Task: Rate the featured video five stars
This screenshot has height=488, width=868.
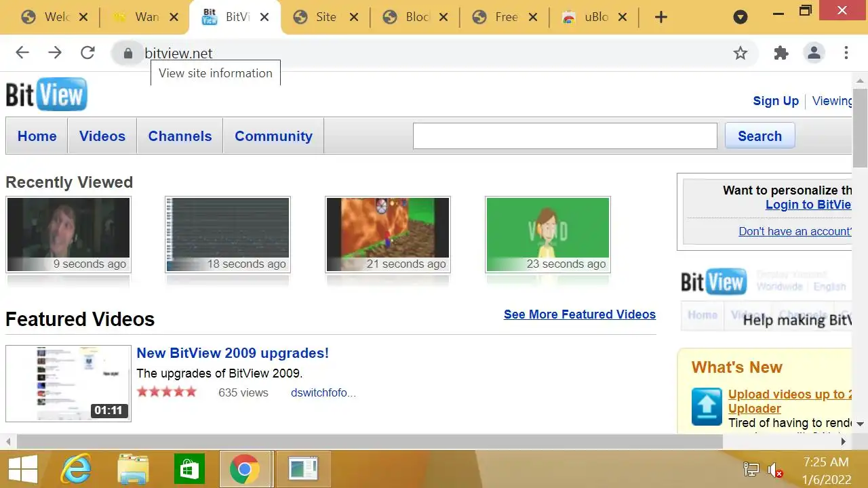Action: point(191,392)
